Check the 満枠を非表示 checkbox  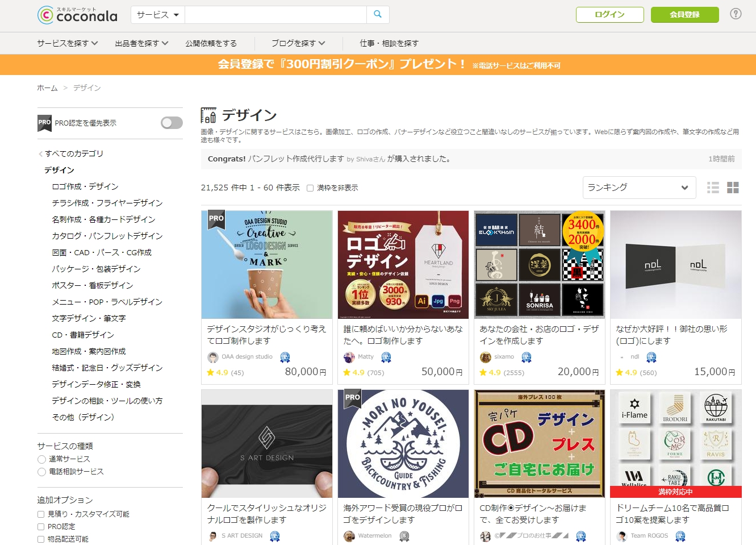coord(310,188)
